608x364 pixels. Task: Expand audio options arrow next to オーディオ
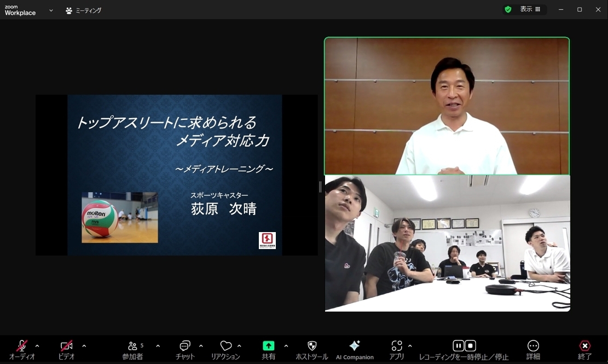(x=37, y=346)
